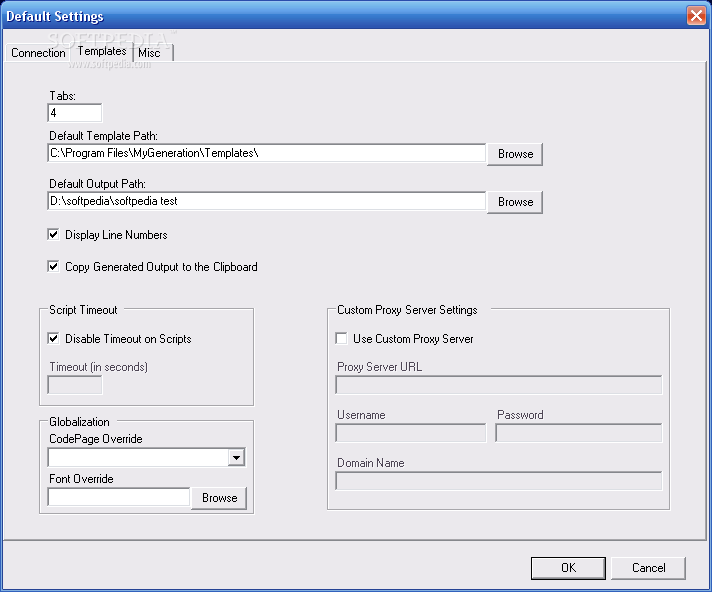Click the 'Font Override' label
712x592 pixels.
[x=81, y=479]
